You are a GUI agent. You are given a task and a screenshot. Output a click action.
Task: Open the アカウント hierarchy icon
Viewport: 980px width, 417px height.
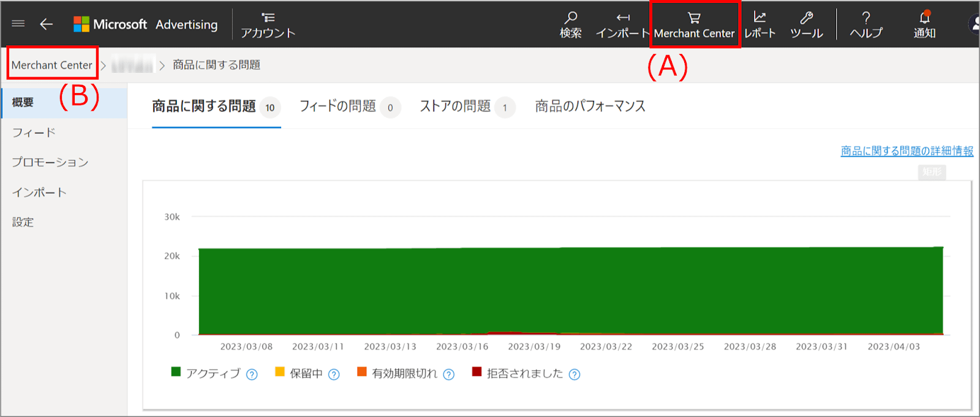pyautogui.click(x=268, y=18)
